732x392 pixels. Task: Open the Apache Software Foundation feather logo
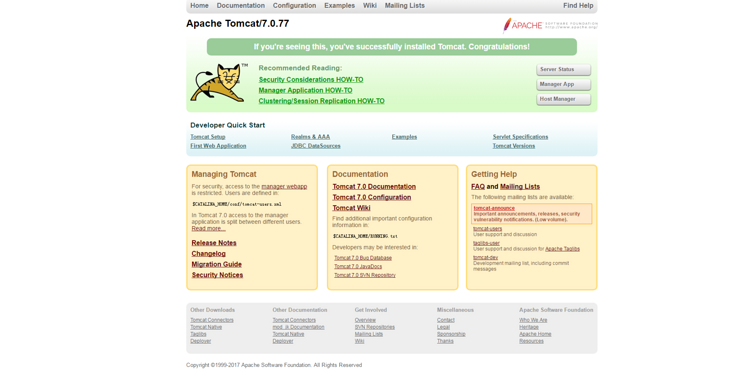click(549, 25)
